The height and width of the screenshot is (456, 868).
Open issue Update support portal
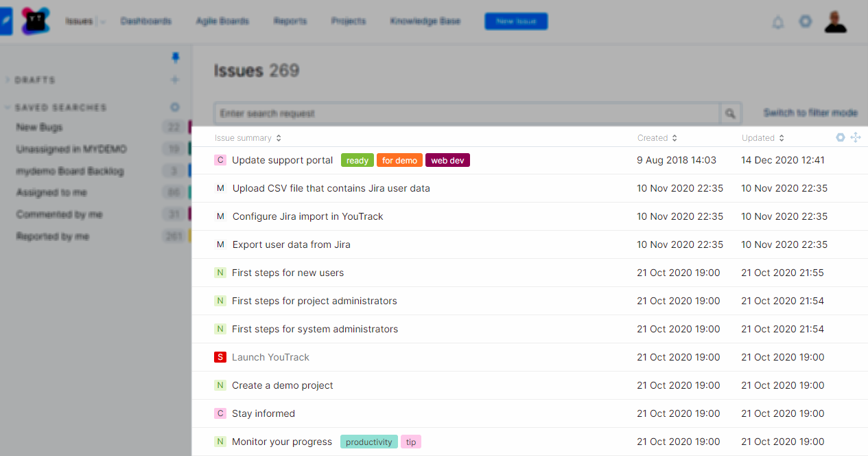tap(282, 160)
